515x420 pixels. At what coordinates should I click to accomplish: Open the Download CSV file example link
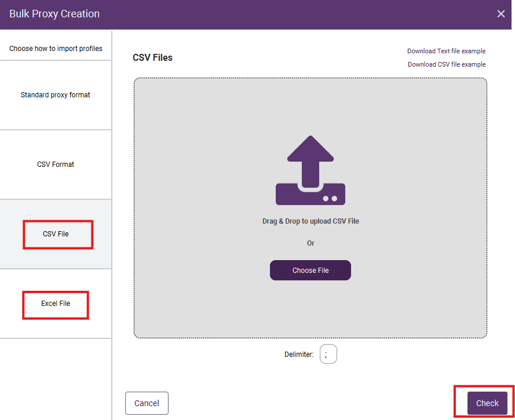(447, 64)
